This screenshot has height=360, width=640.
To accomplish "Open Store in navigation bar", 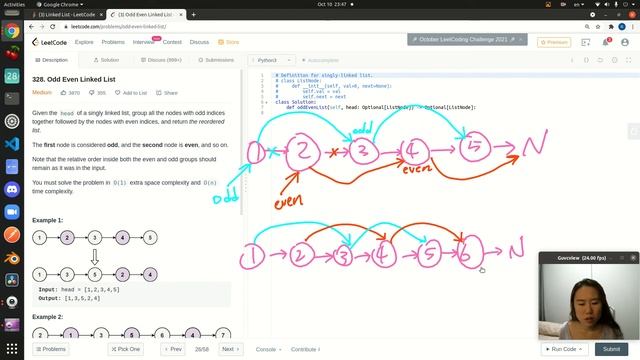I will click(229, 42).
